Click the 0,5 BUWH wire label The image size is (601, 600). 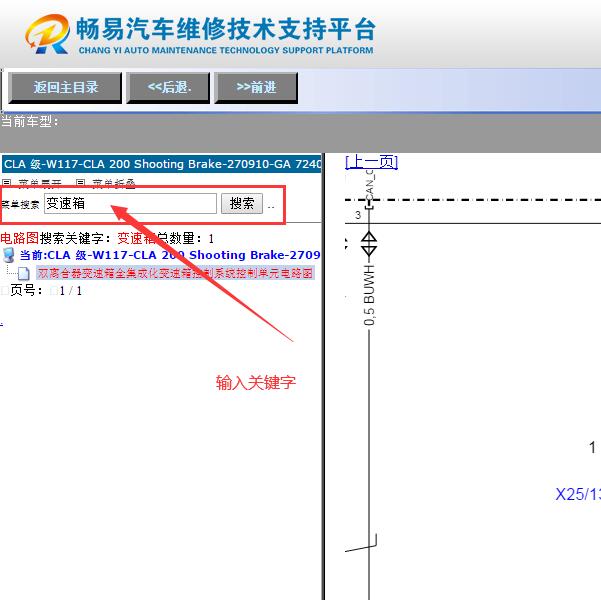click(369, 295)
